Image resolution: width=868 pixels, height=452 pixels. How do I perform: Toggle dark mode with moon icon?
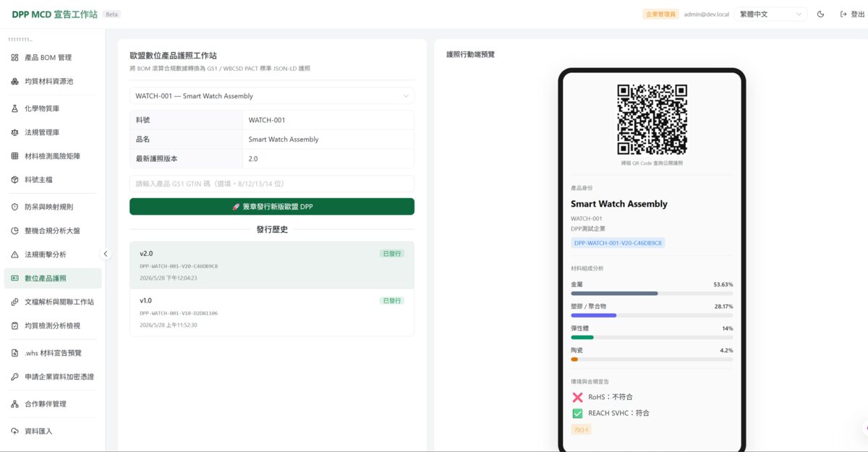(x=820, y=14)
